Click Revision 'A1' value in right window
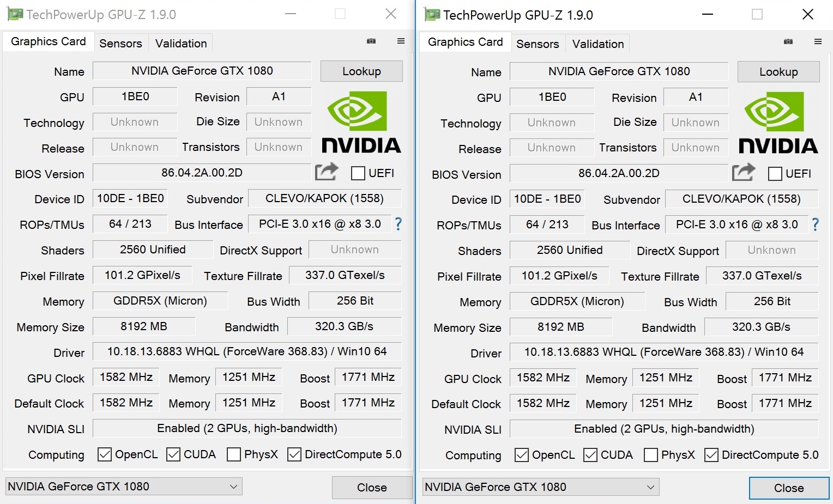The width and height of the screenshot is (833, 504). point(696,97)
